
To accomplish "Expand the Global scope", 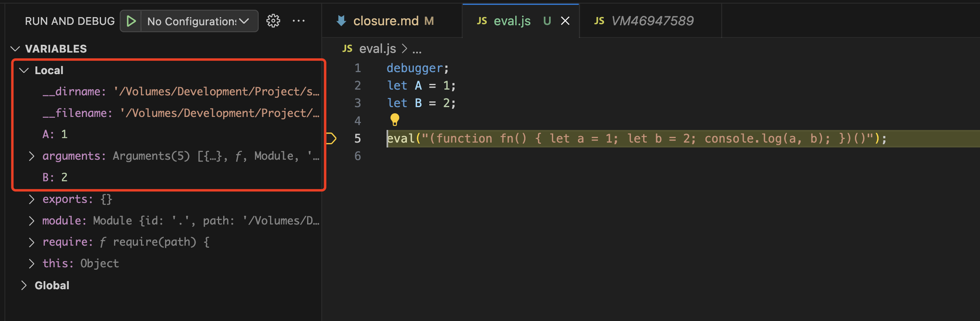I will coord(24,286).
